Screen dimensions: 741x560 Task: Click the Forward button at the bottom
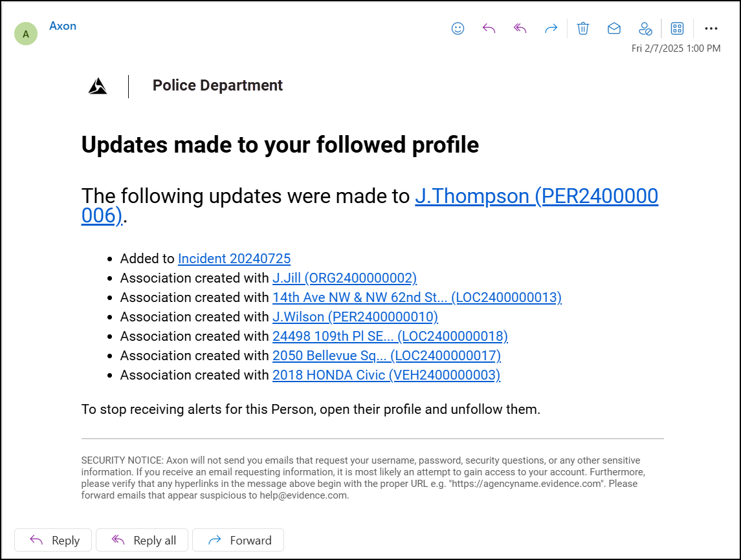tap(238, 540)
